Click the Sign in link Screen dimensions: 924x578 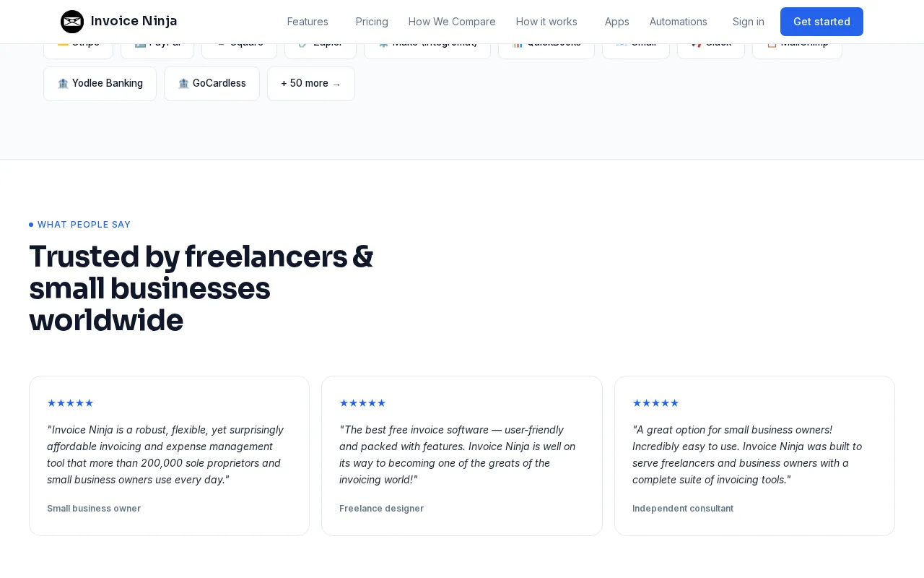(x=749, y=22)
